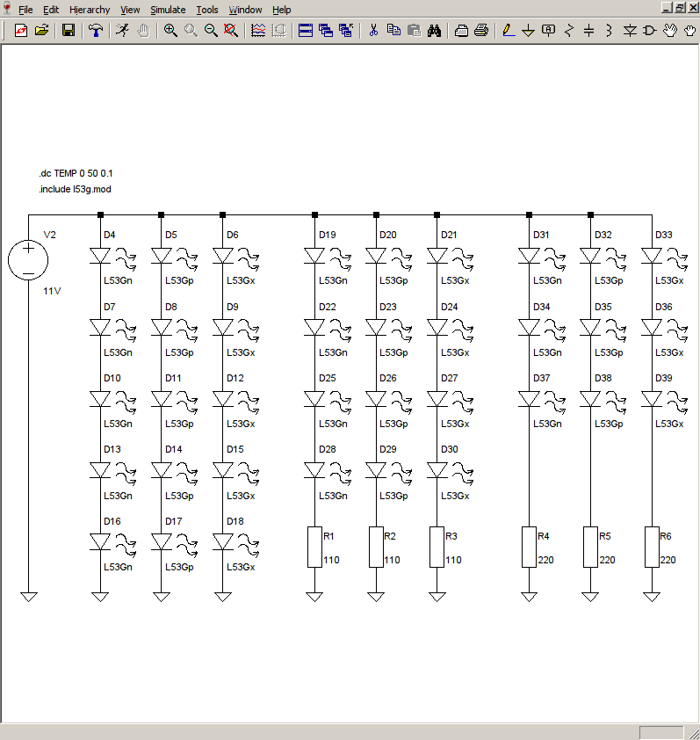Image resolution: width=700 pixels, height=740 pixels.
Task: Open Print Setup icon
Action: point(461,31)
